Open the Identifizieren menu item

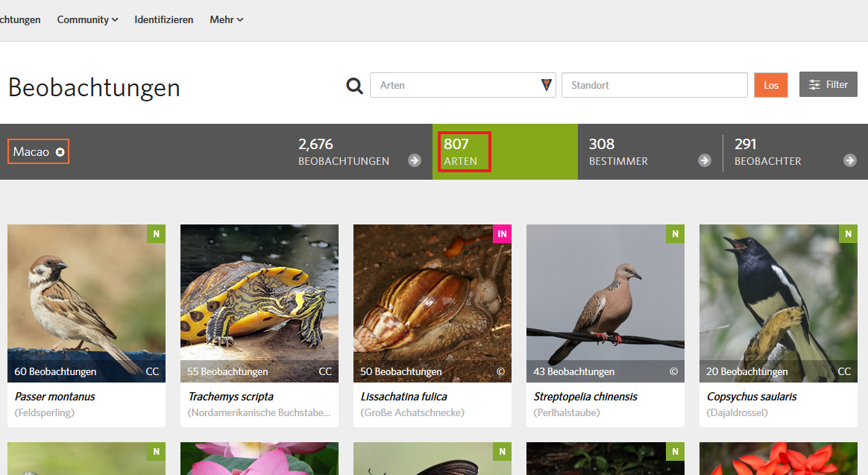click(x=164, y=19)
